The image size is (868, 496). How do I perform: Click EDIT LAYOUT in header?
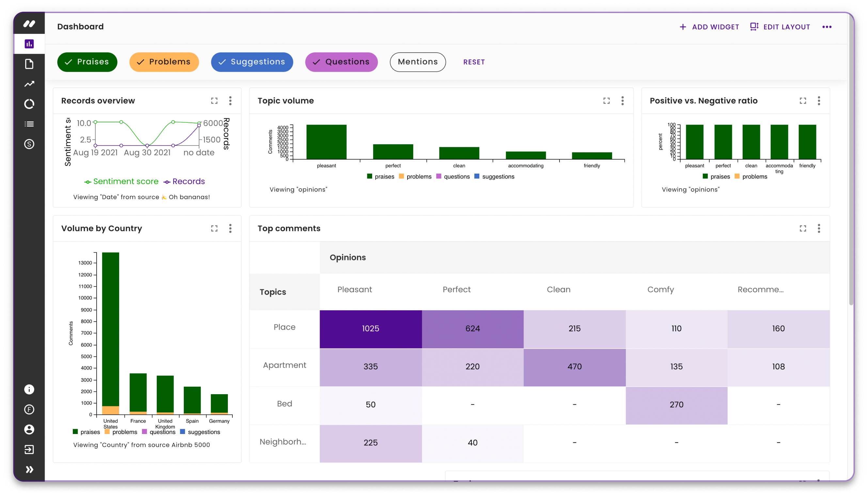(x=780, y=27)
